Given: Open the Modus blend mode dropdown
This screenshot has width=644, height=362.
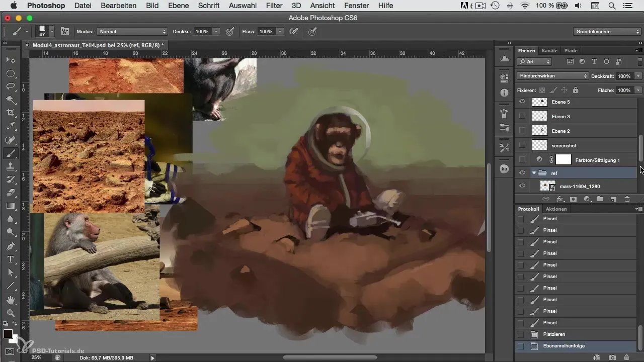Looking at the screenshot, I should [x=132, y=31].
